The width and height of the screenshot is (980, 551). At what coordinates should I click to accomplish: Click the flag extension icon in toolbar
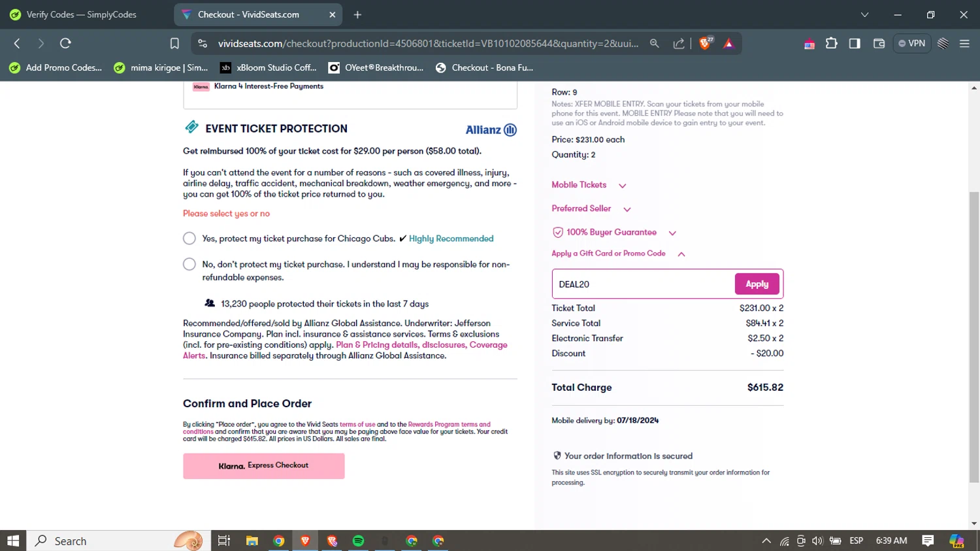point(809,44)
